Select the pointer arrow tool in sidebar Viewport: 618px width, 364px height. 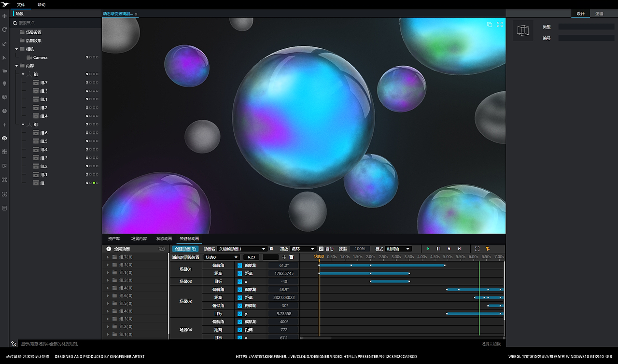[x=5, y=57]
